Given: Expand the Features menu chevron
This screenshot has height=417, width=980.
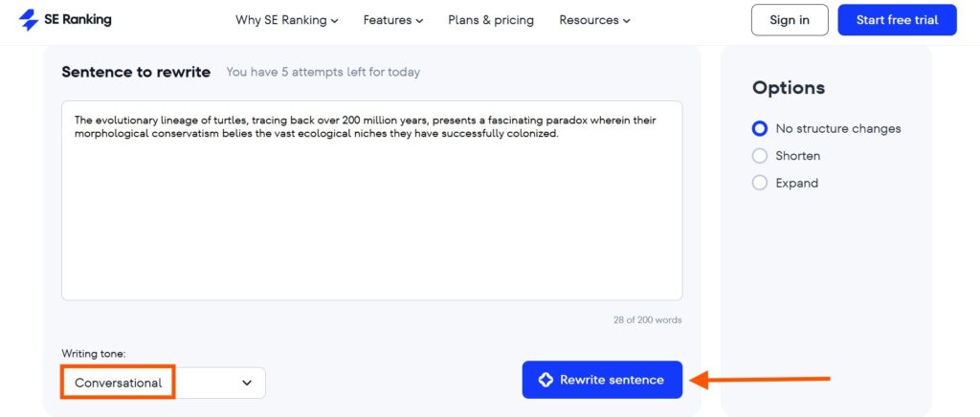Looking at the screenshot, I should tap(419, 21).
